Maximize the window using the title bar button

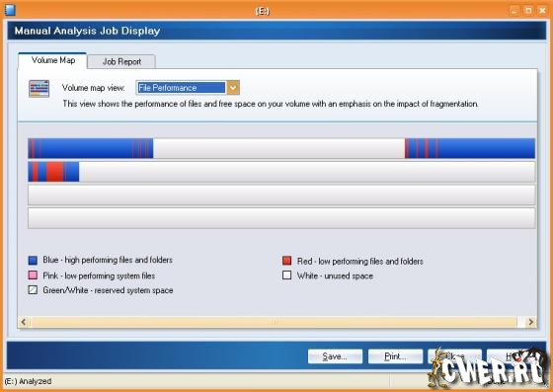click(x=528, y=11)
